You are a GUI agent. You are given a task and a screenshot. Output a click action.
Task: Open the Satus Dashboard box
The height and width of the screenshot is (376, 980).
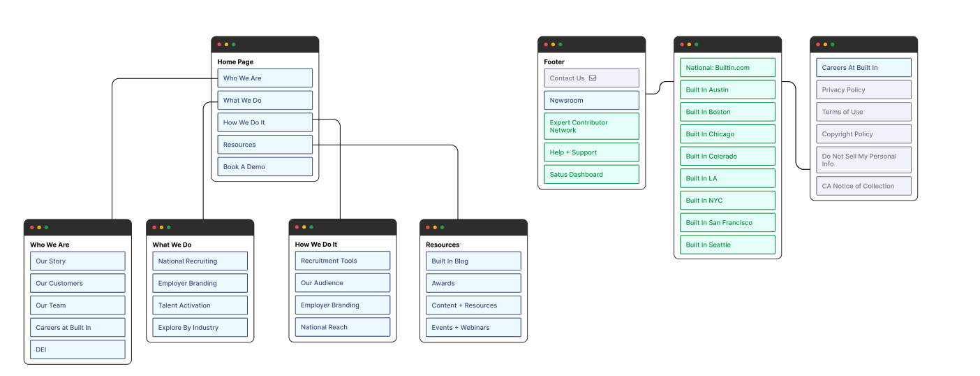[x=592, y=175]
